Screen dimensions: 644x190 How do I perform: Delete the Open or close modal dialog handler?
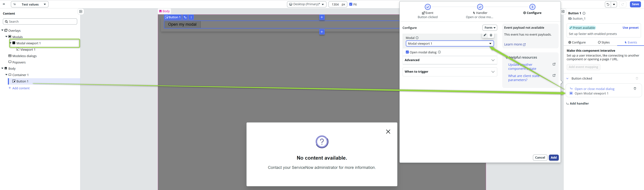[635, 88]
